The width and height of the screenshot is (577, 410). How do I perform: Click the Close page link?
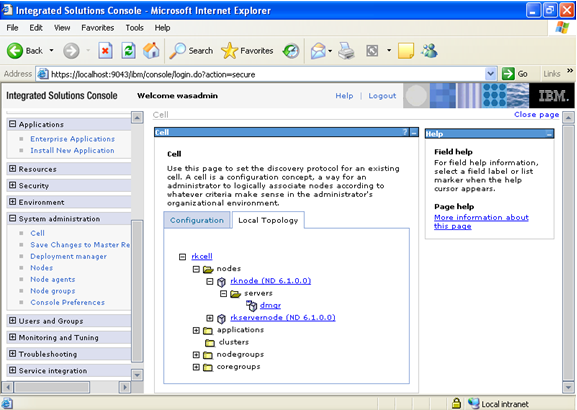coord(537,114)
